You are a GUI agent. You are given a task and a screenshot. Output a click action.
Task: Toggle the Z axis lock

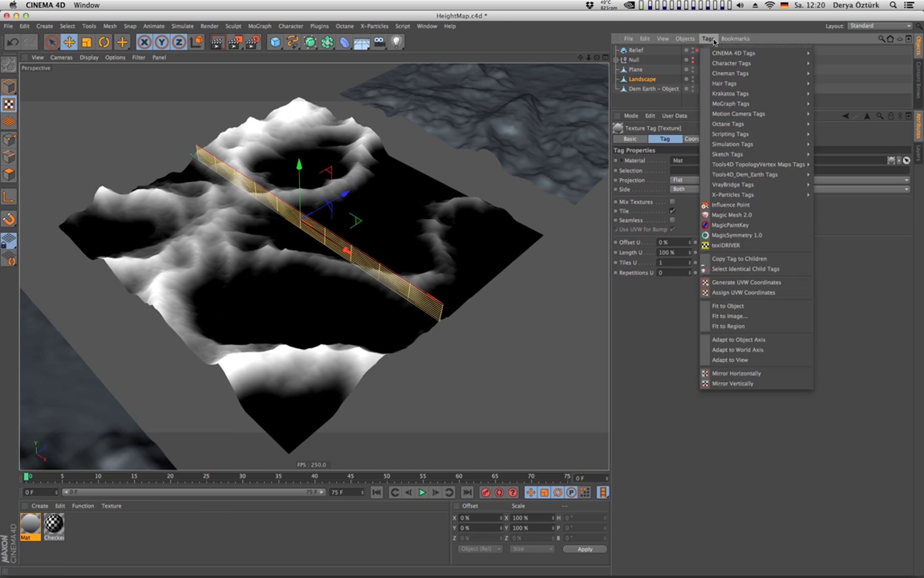(x=179, y=42)
